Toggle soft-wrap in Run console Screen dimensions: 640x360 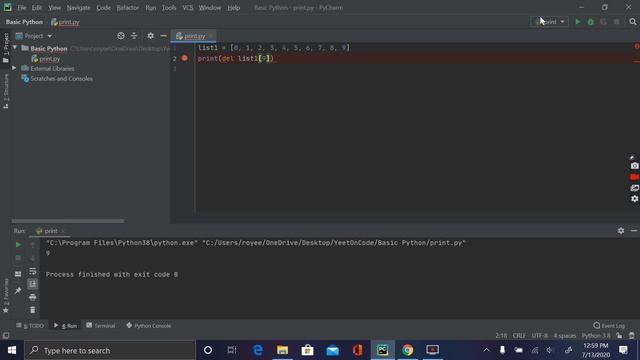click(x=33, y=271)
